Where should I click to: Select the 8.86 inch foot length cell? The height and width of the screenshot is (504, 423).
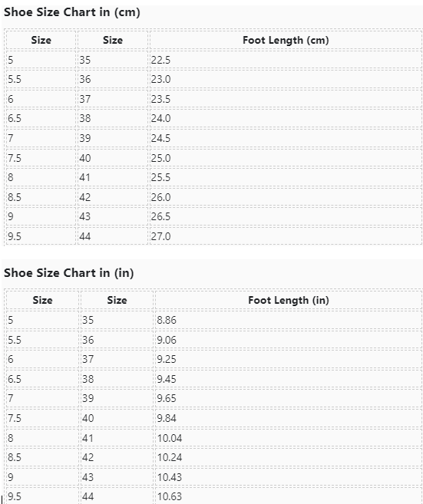(x=289, y=320)
